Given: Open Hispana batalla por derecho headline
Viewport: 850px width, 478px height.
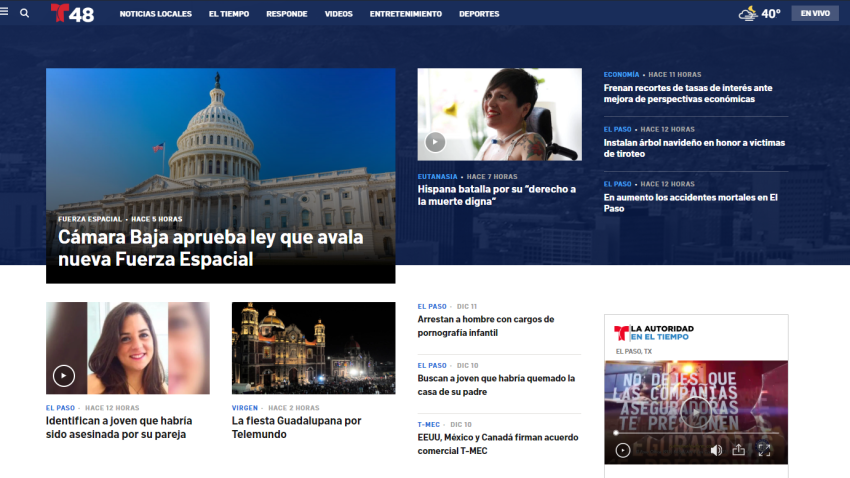Looking at the screenshot, I should coord(497,195).
